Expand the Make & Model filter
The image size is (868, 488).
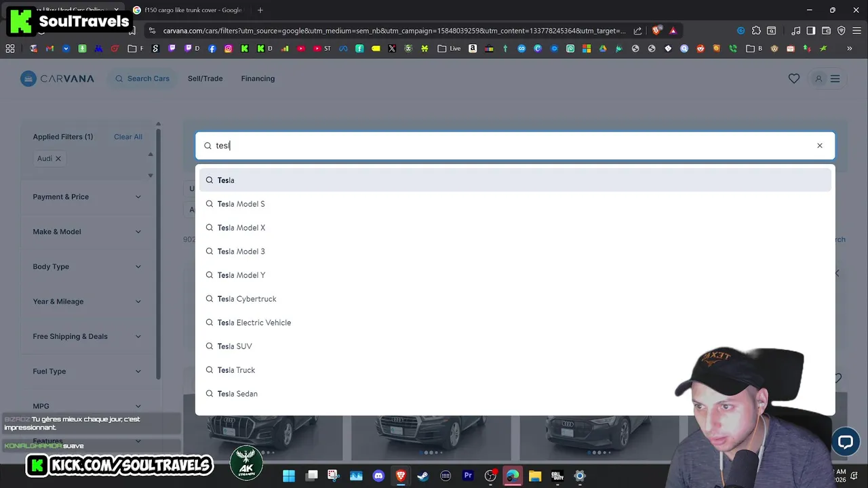[x=87, y=232]
